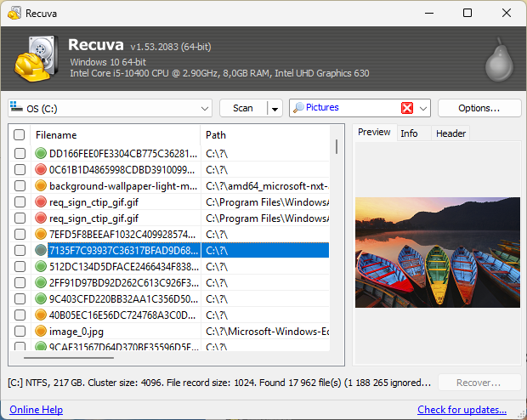Image resolution: width=527 pixels, height=420 pixels.
Task: Check the select-all checkbox in header
Action: pyautogui.click(x=20, y=135)
